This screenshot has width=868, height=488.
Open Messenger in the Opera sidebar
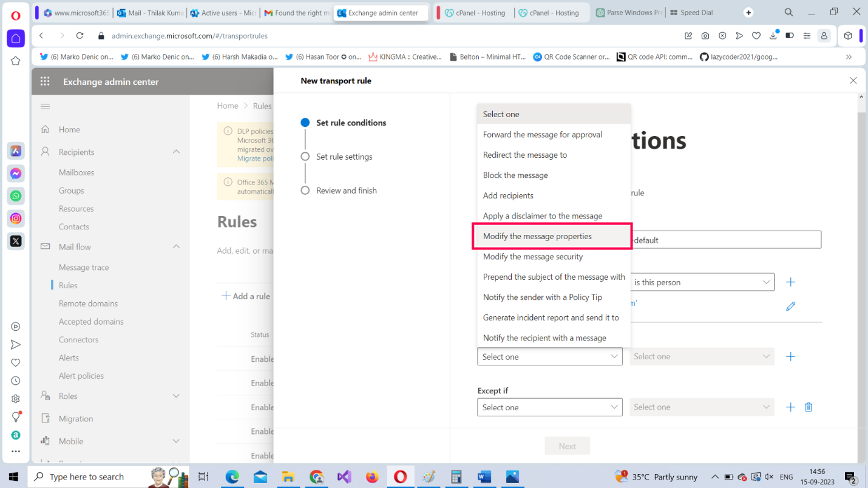(16, 174)
